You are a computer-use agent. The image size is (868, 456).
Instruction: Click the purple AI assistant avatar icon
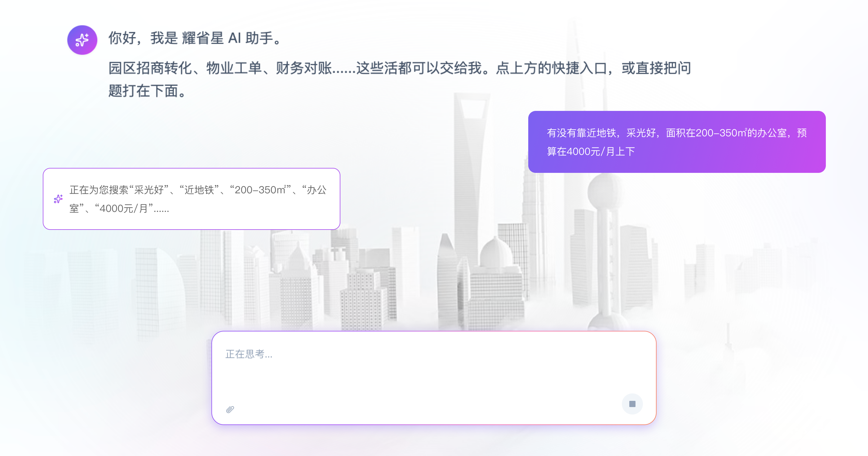[x=82, y=40]
